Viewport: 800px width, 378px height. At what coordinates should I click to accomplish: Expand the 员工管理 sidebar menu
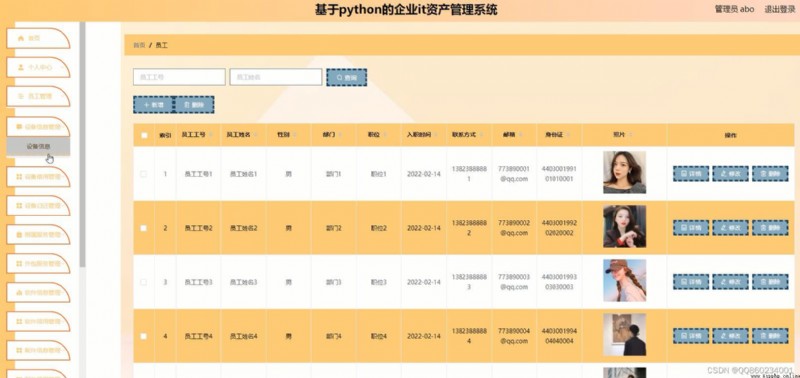38,96
